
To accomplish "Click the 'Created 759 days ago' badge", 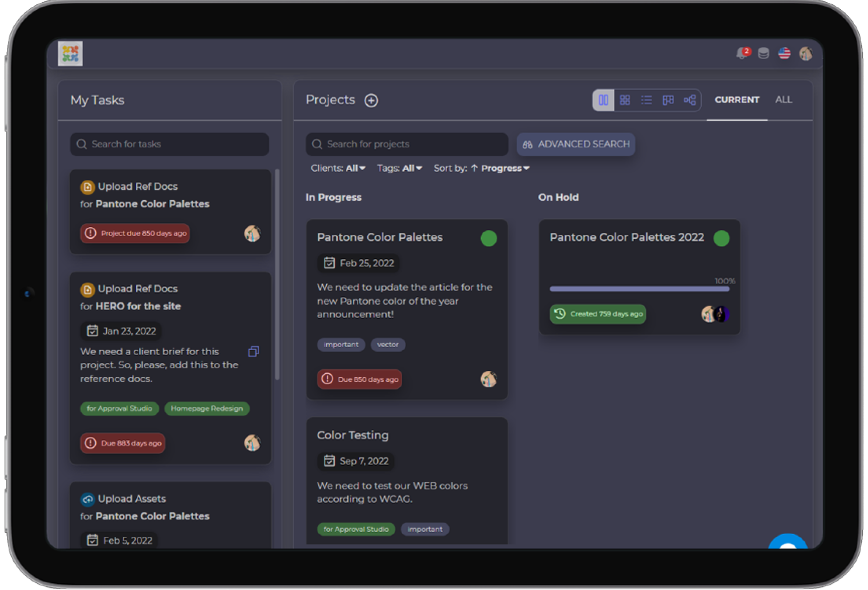I will [x=598, y=314].
